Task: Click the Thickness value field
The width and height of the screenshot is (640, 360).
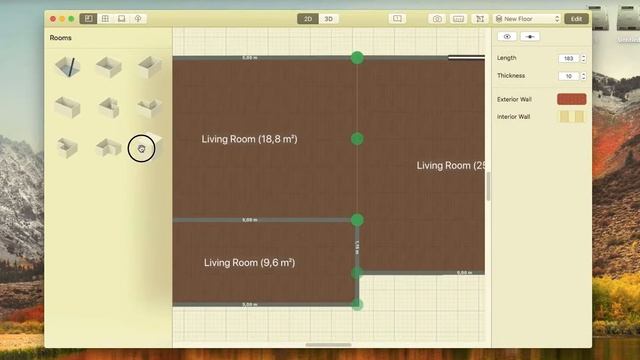Action: [569, 76]
